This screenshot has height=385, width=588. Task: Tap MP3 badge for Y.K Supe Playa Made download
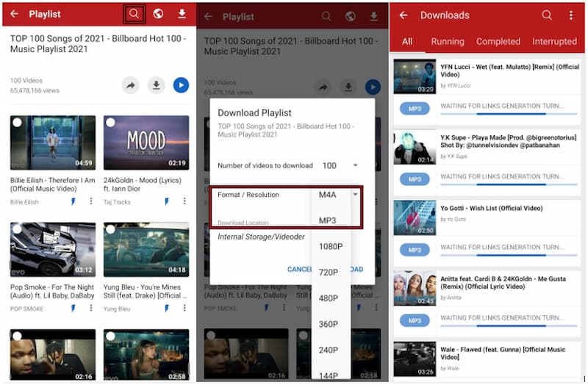(x=415, y=179)
